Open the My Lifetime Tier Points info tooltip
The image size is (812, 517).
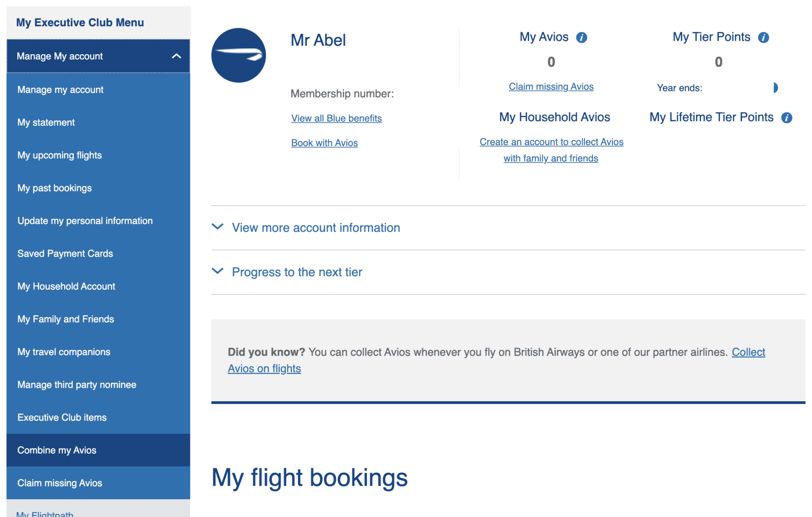(788, 117)
